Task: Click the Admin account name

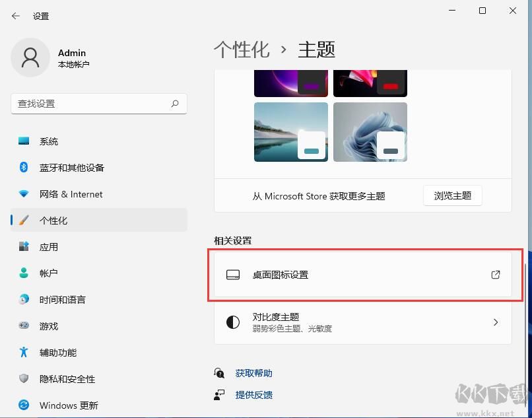Action: [72, 53]
